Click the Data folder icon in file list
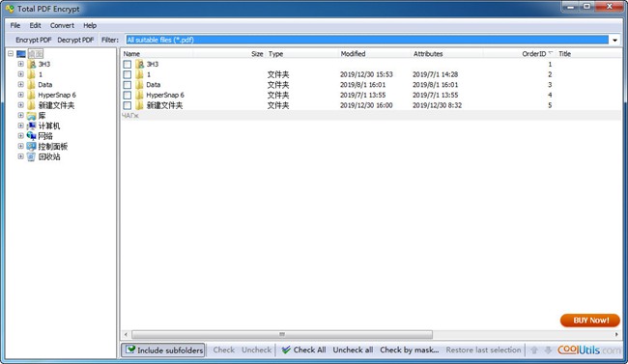The height and width of the screenshot is (364, 628). pyautogui.click(x=139, y=85)
